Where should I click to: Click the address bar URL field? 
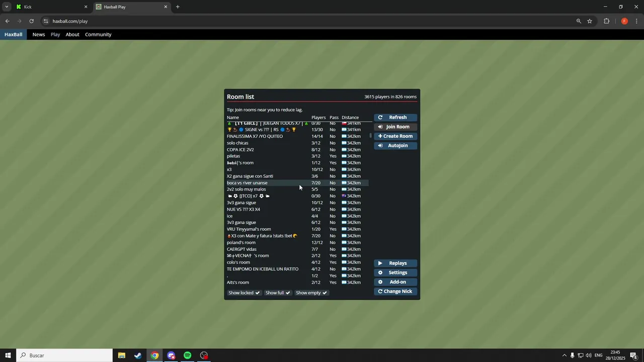pos(312,21)
